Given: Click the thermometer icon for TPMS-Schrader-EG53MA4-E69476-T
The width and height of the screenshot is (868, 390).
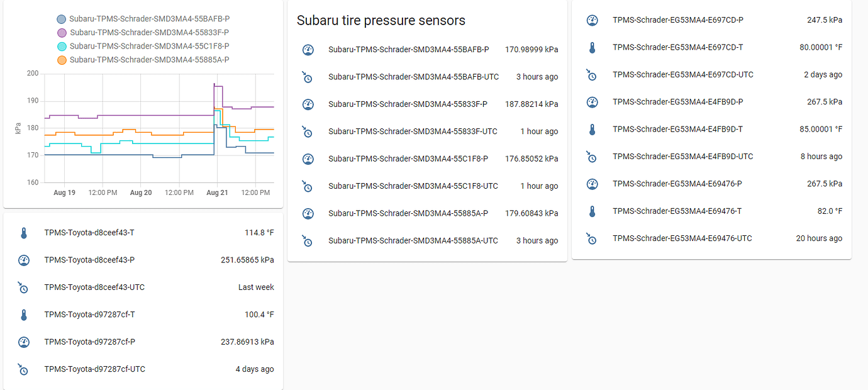Looking at the screenshot, I should 592,211.
